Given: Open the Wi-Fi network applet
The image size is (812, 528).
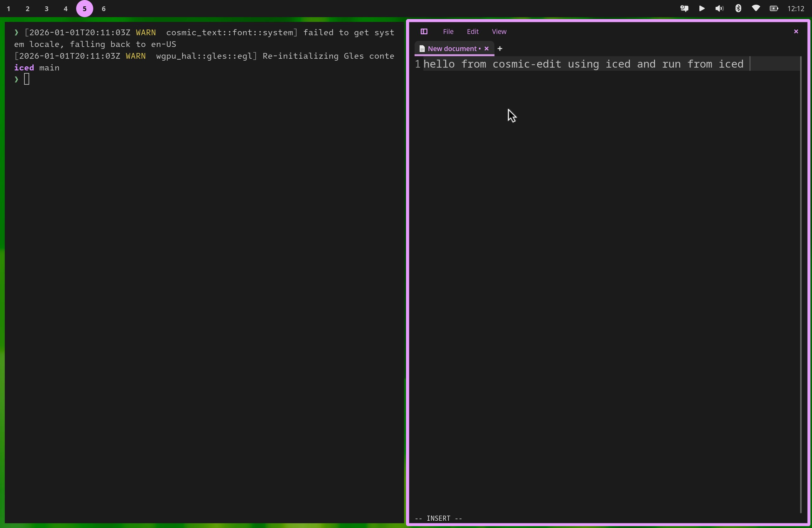Looking at the screenshot, I should tap(756, 9).
